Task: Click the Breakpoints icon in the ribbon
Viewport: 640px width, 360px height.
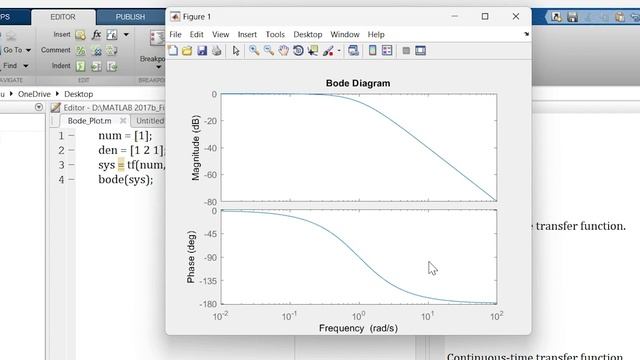Action: [157, 38]
